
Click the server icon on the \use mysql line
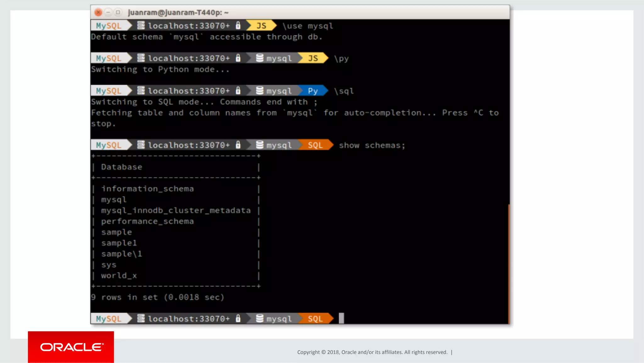(x=141, y=26)
